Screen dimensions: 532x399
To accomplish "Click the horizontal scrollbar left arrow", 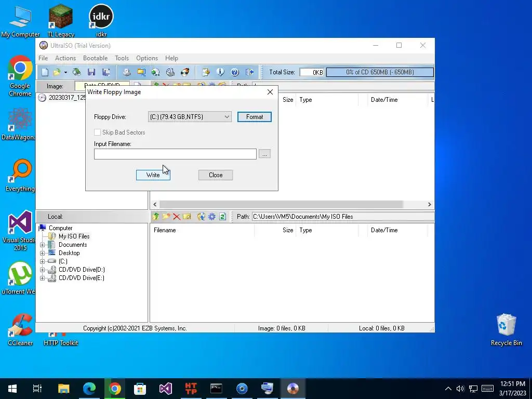I will click(155, 204).
